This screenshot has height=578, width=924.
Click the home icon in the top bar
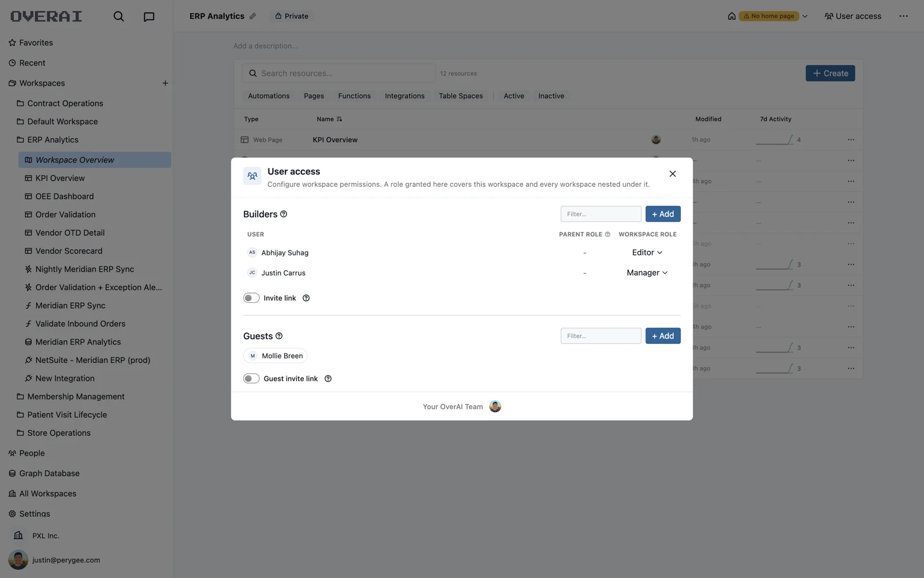pos(732,16)
